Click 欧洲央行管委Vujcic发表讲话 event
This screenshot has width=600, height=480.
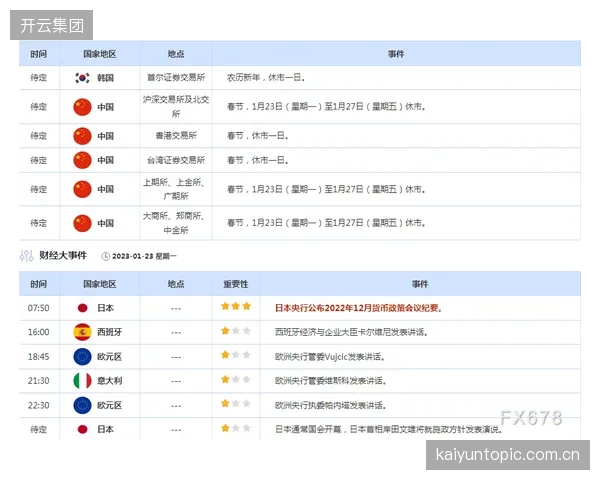pos(330,357)
